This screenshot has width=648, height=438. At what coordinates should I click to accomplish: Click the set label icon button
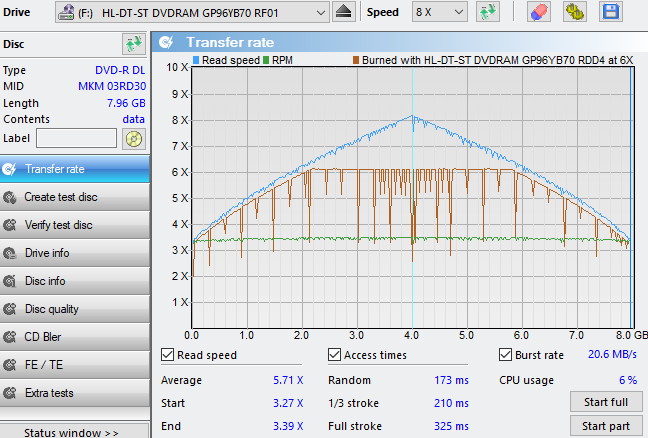(x=133, y=138)
